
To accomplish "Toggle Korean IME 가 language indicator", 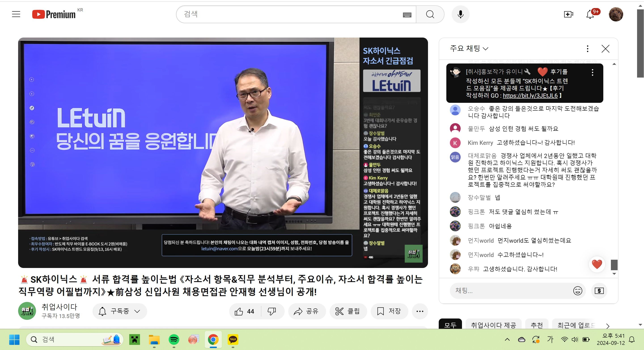I will [x=550, y=339].
